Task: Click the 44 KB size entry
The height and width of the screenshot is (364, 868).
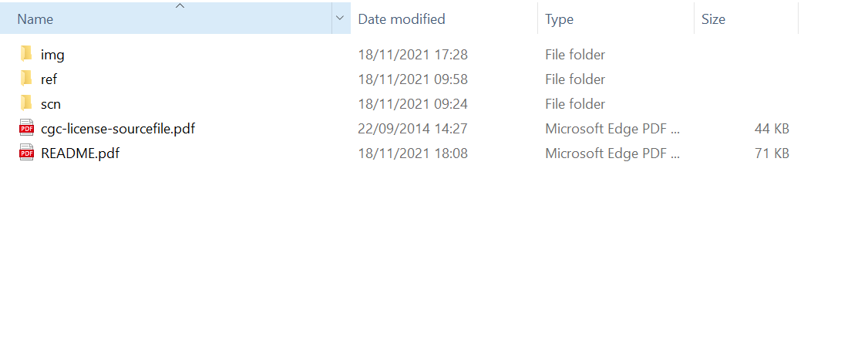Action: 772,129
